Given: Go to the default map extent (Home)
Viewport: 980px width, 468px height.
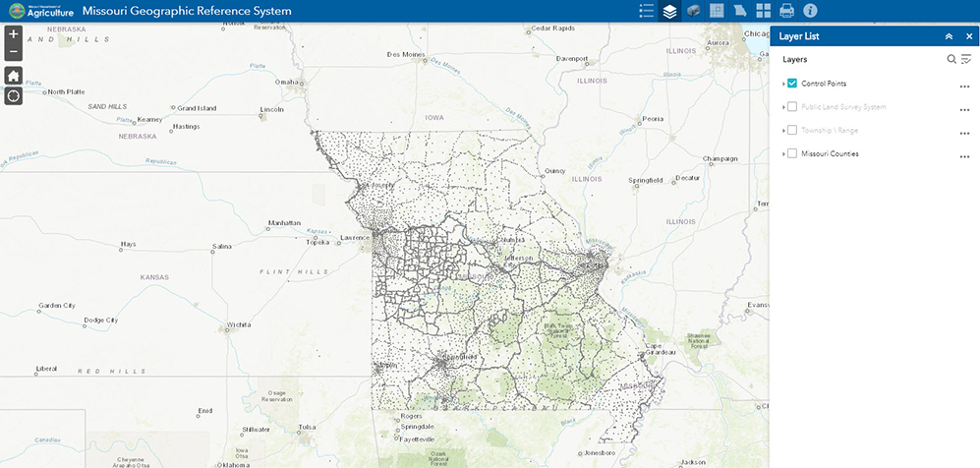Looking at the screenshot, I should 13,76.
